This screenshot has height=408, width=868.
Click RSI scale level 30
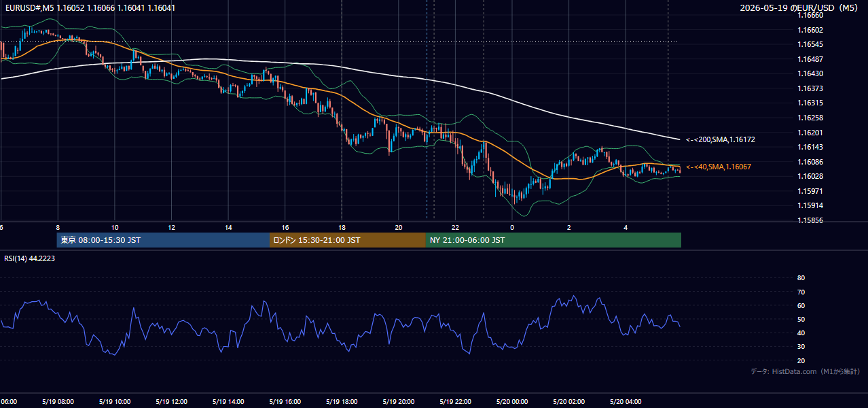801,347
